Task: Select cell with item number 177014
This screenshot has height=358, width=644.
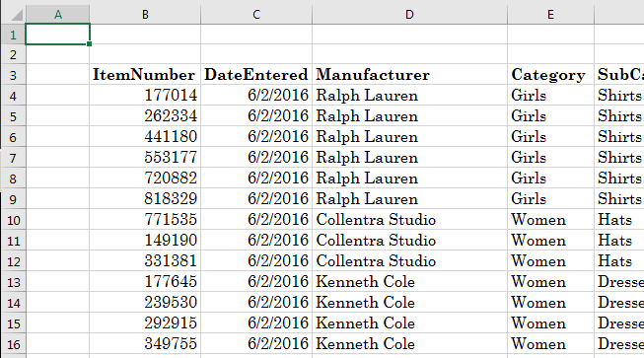Action: coord(145,96)
